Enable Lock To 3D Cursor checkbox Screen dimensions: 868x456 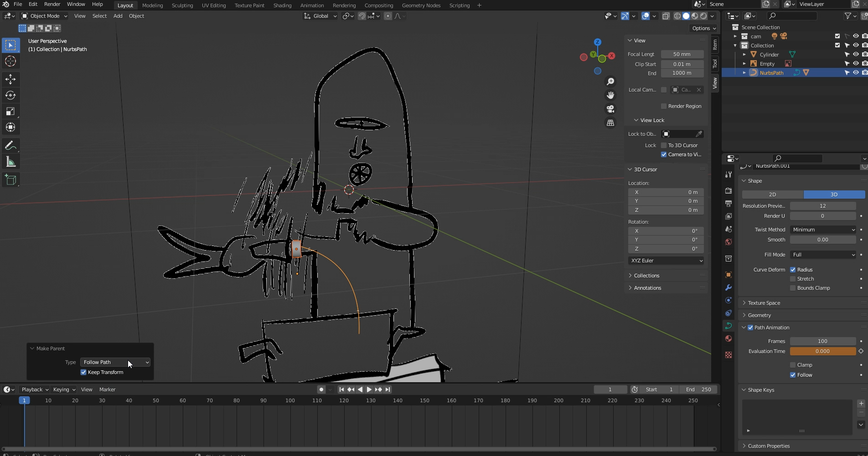[664, 145]
